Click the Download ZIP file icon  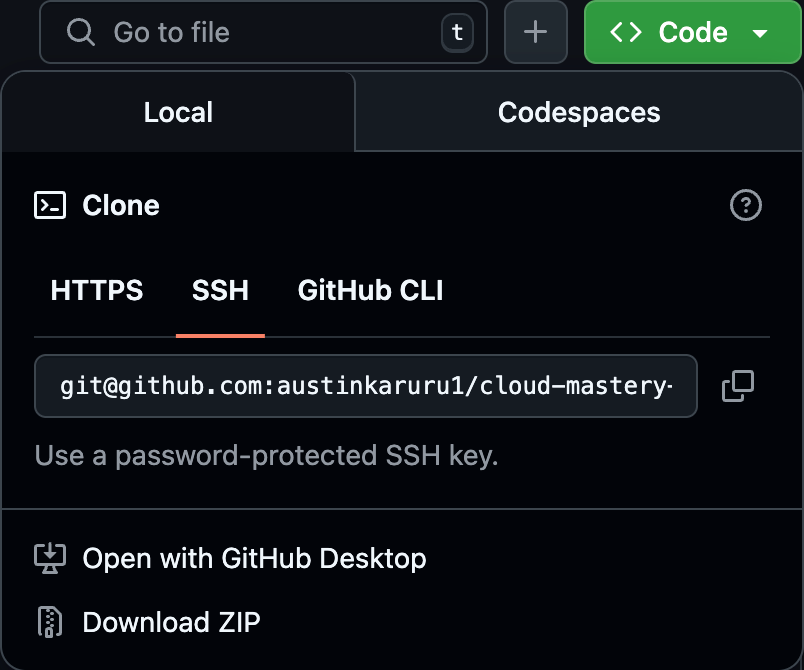point(49,621)
